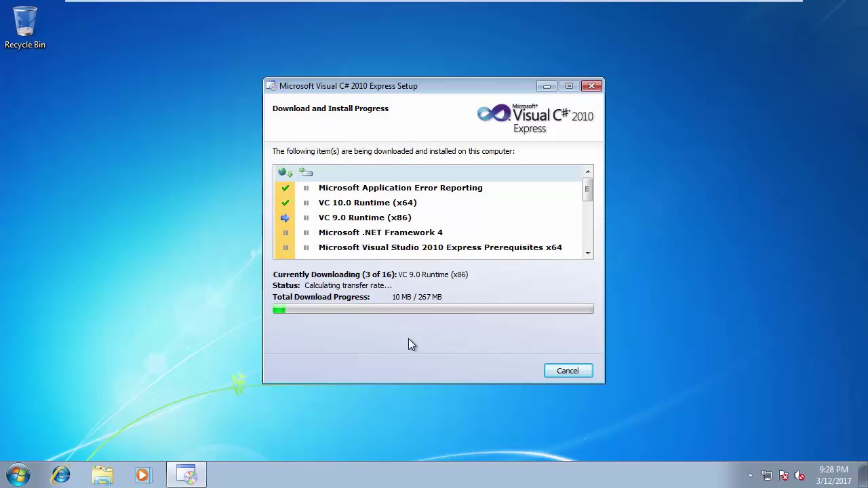868x488 pixels.
Task: Click green checkmark beside Microsoft Application Error Reporting
Action: tap(285, 188)
